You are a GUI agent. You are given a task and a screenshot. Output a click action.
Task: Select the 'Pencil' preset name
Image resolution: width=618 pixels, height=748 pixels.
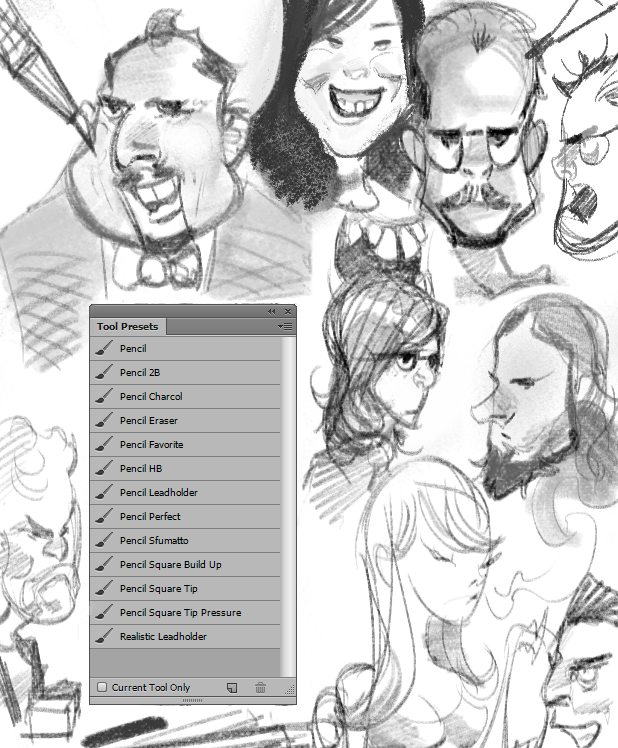[133, 349]
